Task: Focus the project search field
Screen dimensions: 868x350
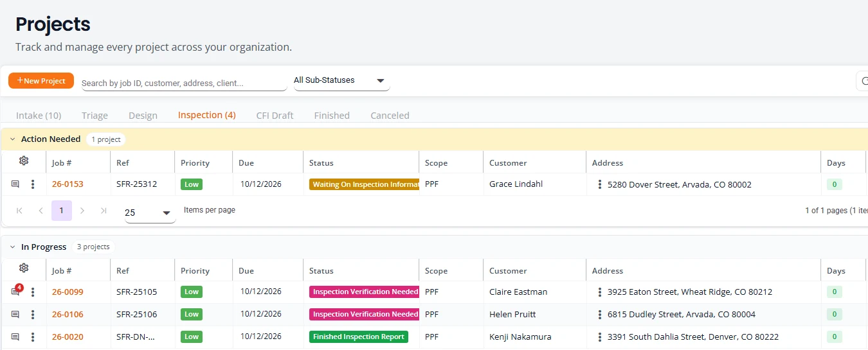Action: click(184, 83)
